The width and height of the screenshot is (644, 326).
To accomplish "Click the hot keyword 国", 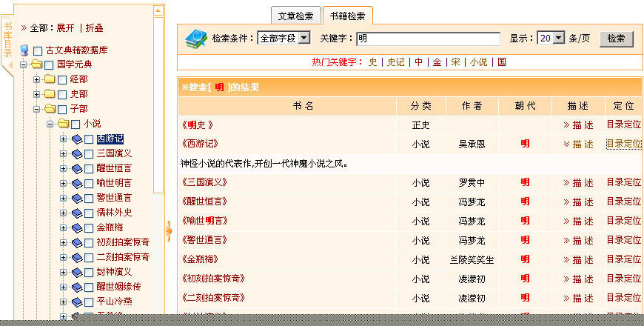I will [x=501, y=62].
